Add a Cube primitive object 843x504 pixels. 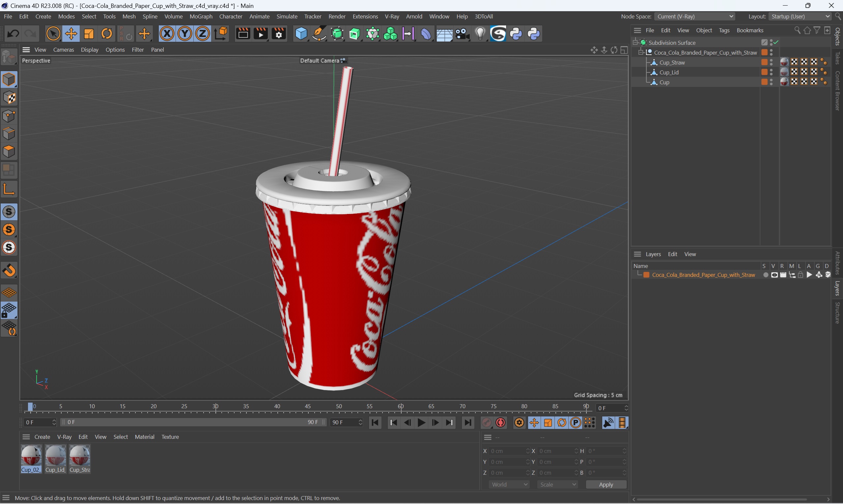pyautogui.click(x=301, y=34)
